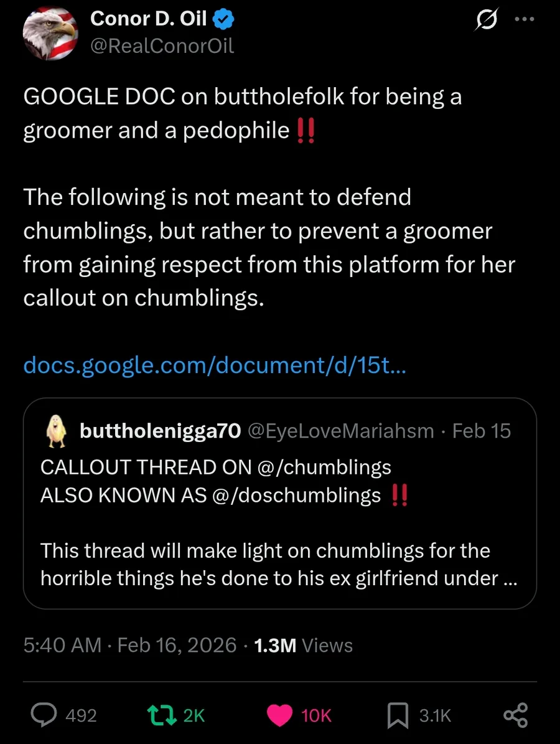Click the Conor D. Oil display name

click(x=149, y=19)
